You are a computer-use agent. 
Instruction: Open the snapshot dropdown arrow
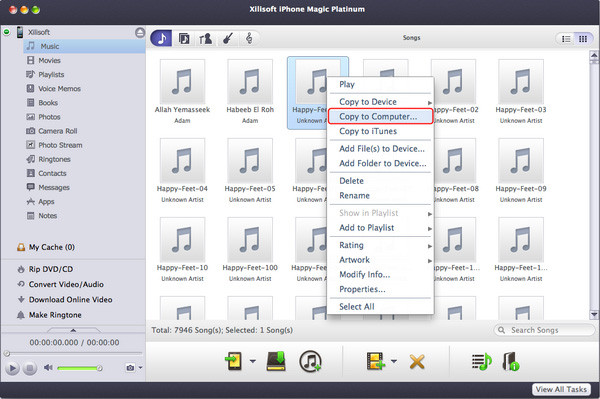coord(140,368)
